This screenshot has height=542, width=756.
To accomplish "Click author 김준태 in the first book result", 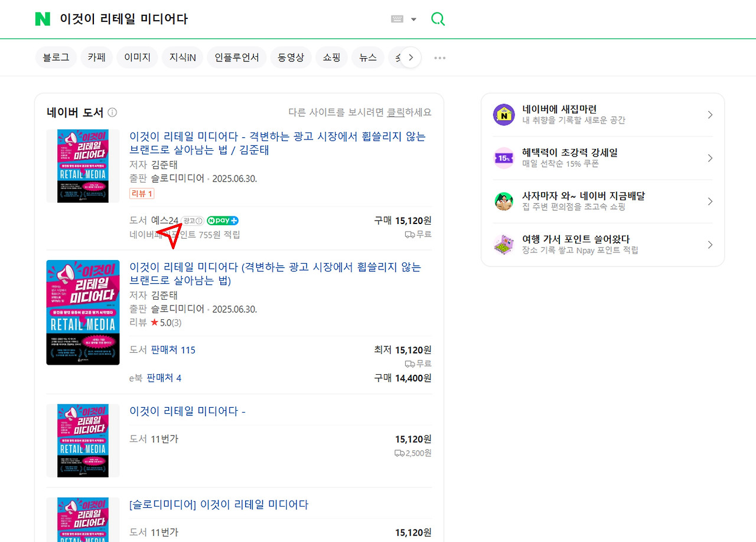I will pos(164,164).
